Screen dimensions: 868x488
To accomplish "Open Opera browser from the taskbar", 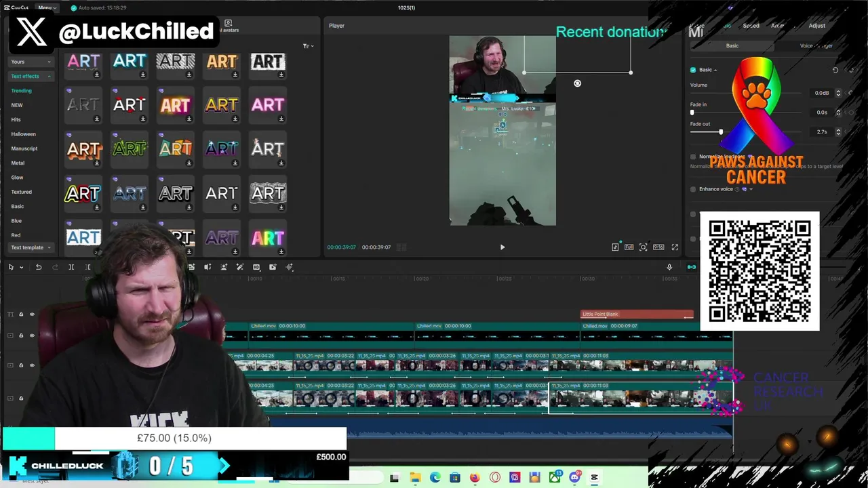I will coord(495,478).
